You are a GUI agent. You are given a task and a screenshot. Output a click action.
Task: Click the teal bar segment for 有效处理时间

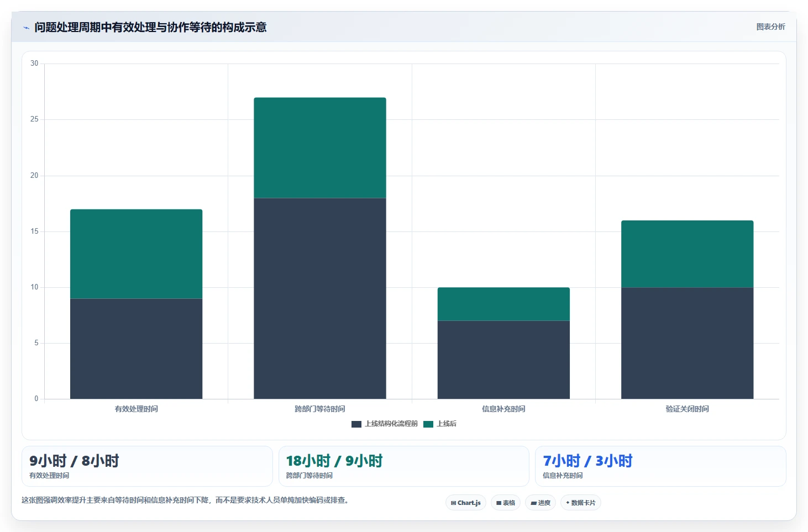pos(136,254)
